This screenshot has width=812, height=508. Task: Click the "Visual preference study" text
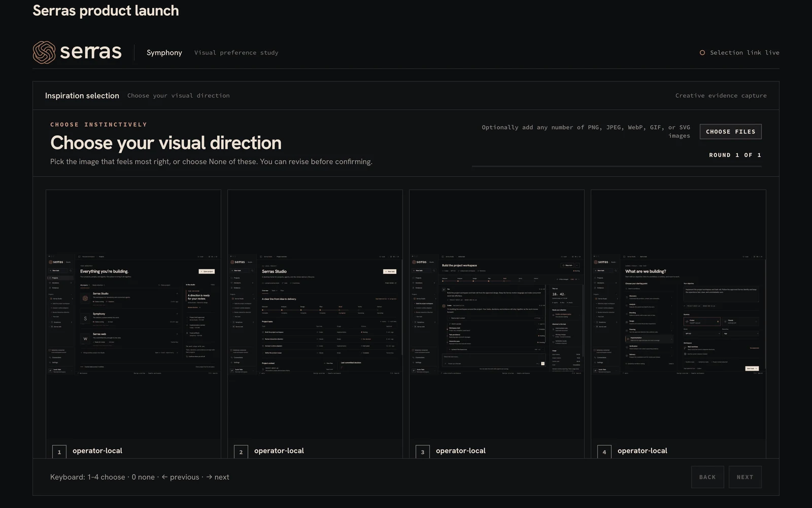(x=236, y=53)
